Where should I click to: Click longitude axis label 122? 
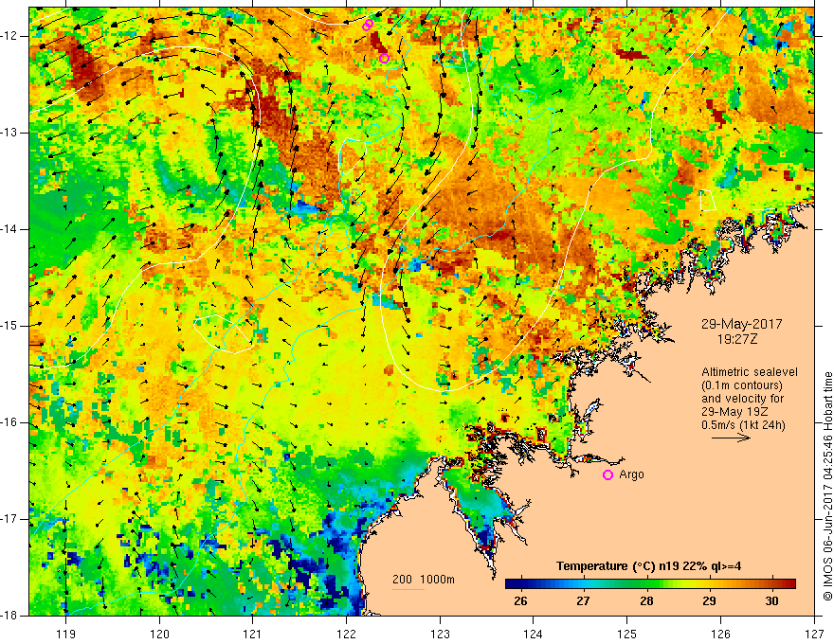[x=346, y=634]
